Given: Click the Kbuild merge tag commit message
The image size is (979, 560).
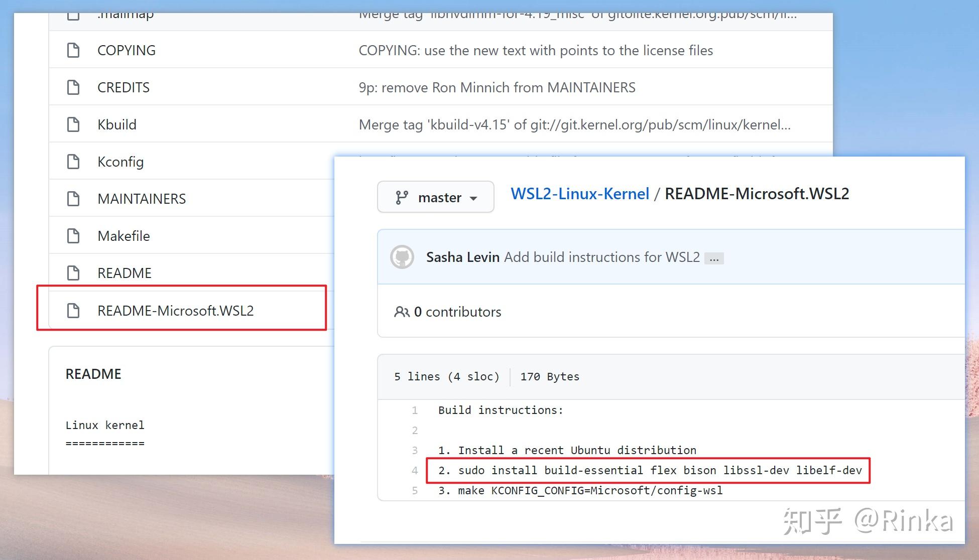Looking at the screenshot, I should [574, 124].
